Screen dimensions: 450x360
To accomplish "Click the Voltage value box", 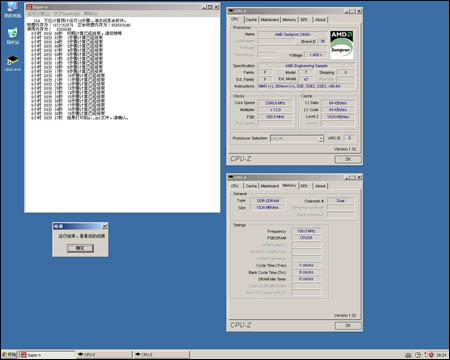I will pyautogui.click(x=315, y=55).
